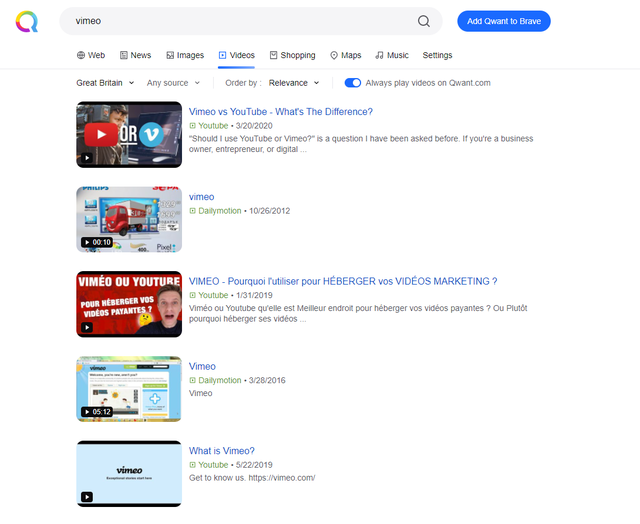Click the source icon beside Youtube dated 5/22/2019
Screen dimensions: 640x524
click(192, 465)
